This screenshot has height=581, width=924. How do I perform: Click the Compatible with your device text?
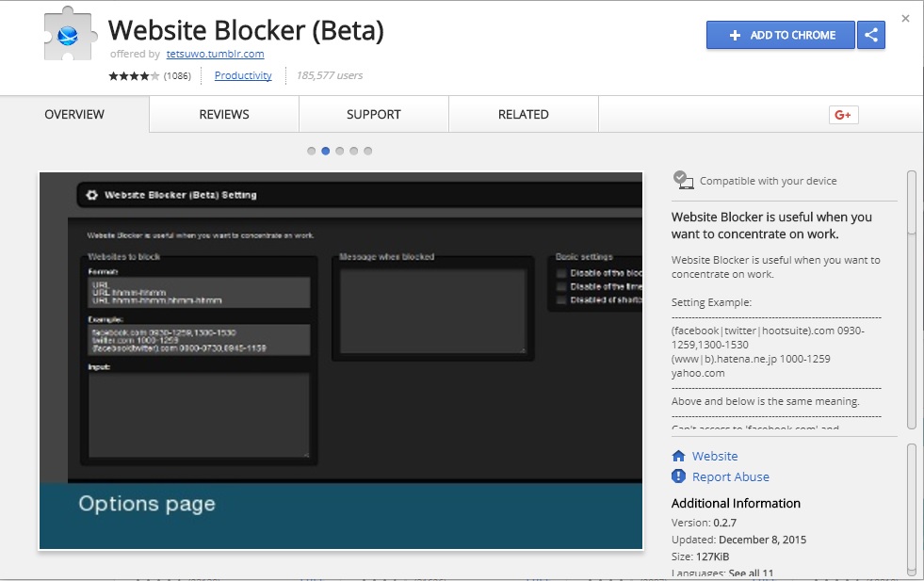point(768,181)
